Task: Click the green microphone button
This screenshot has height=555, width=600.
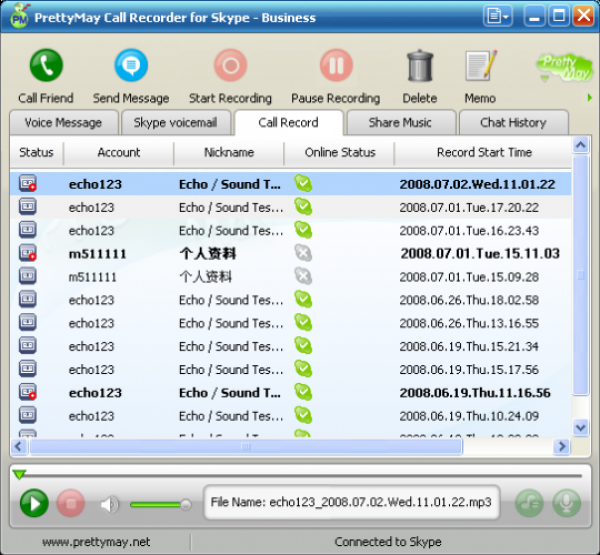Action: [x=567, y=503]
